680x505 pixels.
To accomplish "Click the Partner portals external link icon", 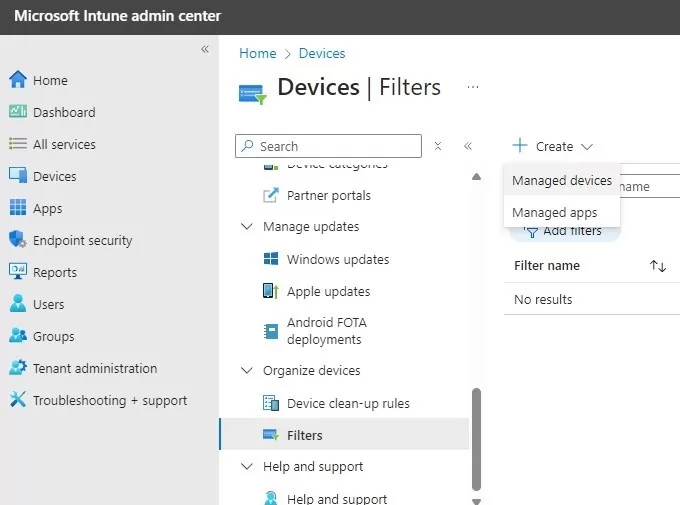I will [x=271, y=195].
